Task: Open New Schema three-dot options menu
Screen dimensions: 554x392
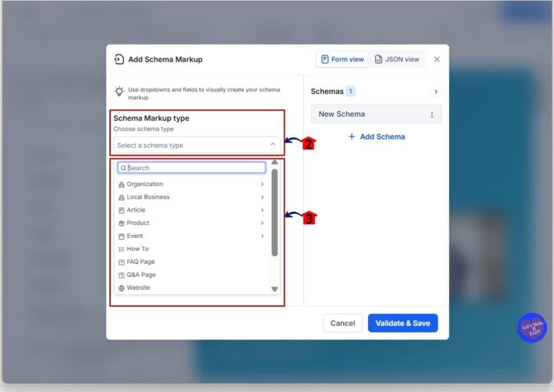Action: pos(432,115)
